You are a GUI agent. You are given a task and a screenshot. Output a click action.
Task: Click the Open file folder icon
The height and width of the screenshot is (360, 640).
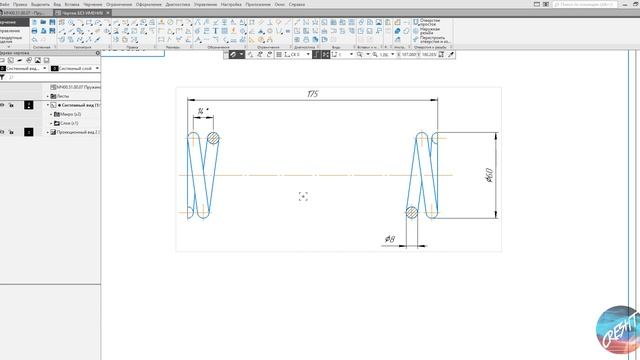click(x=43, y=22)
